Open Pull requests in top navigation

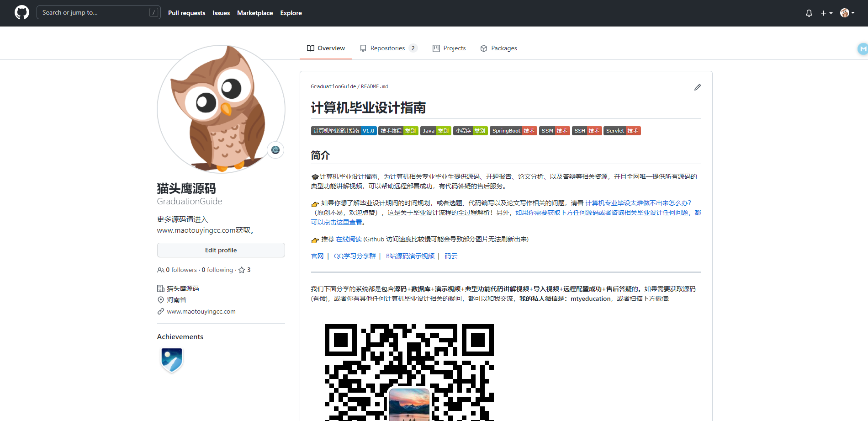186,13
